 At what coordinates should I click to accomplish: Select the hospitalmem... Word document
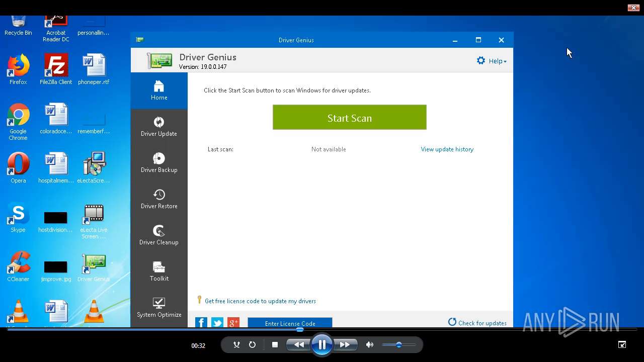[56, 168]
